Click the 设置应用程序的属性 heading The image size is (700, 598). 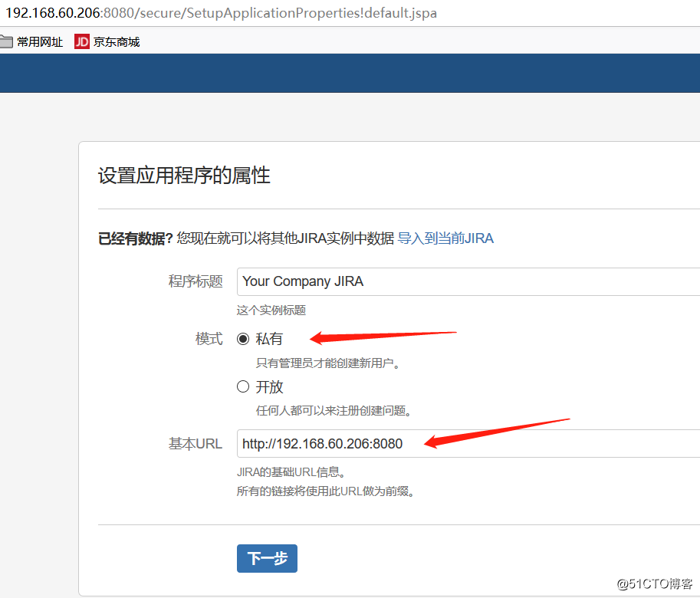pyautogui.click(x=184, y=176)
